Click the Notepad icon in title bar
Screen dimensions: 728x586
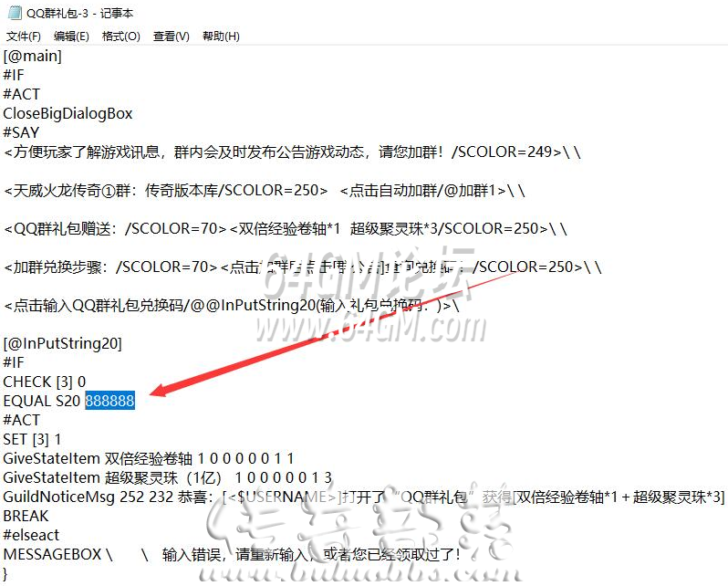15,13
